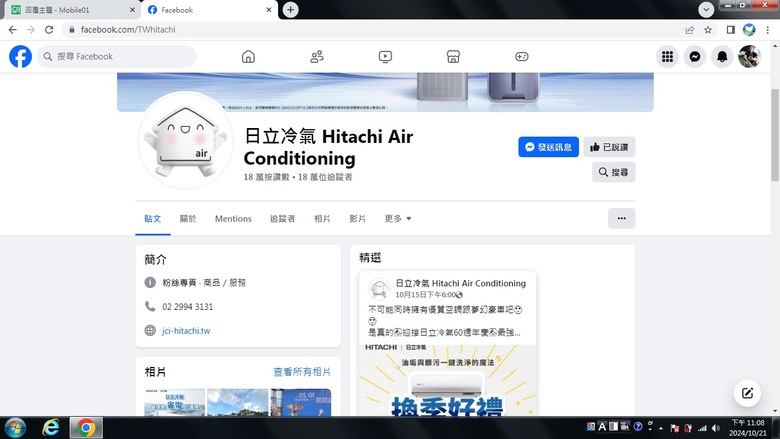Select the Mentions tab
Viewport: 780px width, 439px height.
[233, 219]
